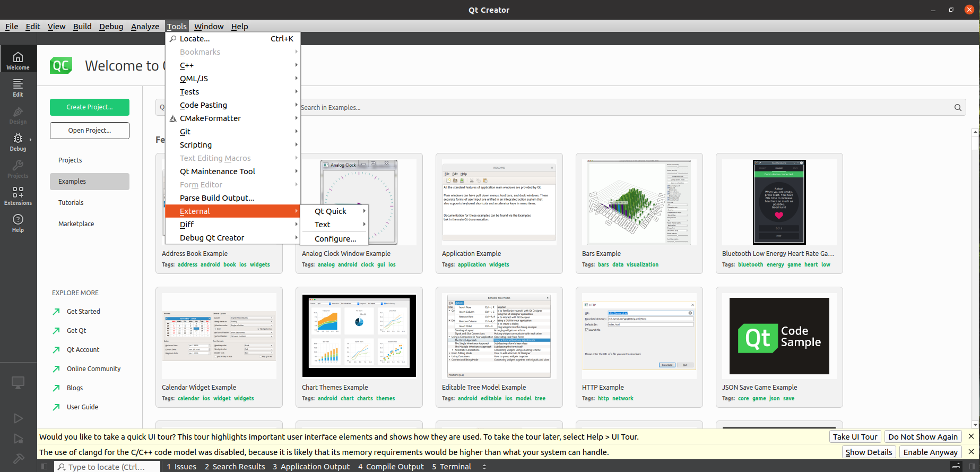Viewport: 980px width, 472px height.
Task: Click the Create Project... button
Action: click(x=90, y=107)
